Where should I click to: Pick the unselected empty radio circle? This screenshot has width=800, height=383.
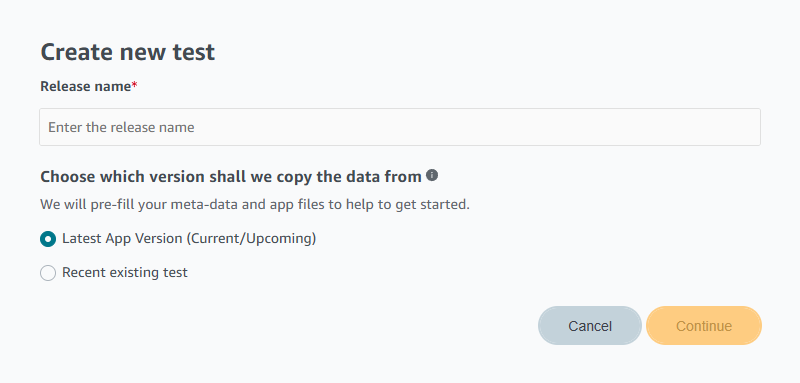tap(48, 273)
